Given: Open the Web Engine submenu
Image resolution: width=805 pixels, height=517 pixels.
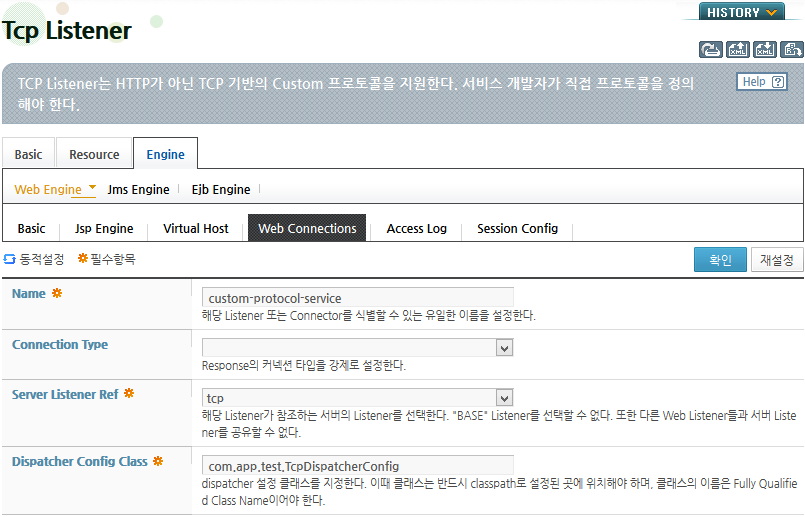Looking at the screenshot, I should pos(48,189).
